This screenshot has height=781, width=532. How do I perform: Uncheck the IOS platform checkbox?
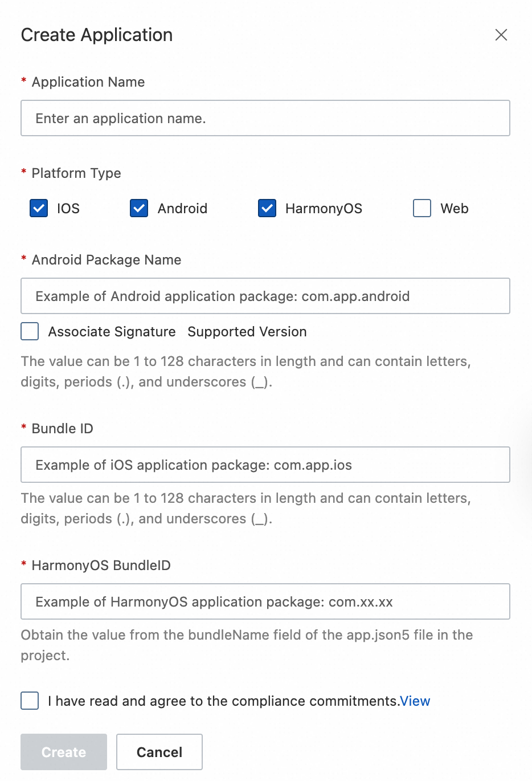39,209
